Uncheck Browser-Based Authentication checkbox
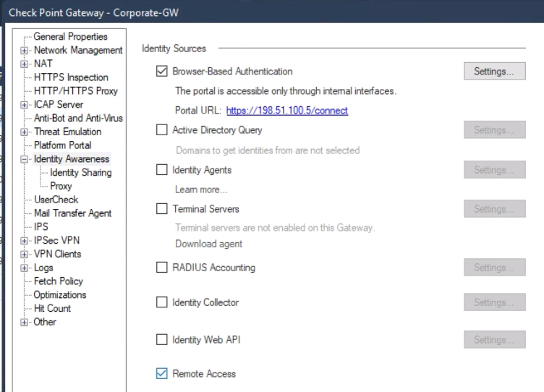This screenshot has height=392, width=544. (161, 71)
